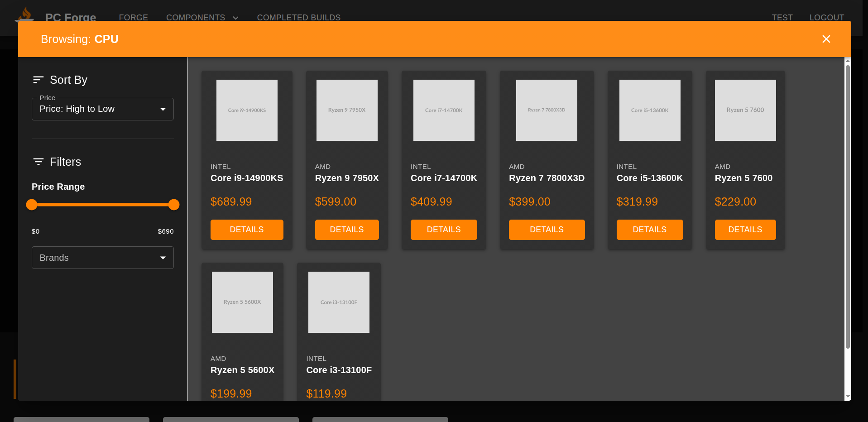868x422 pixels.
Task: Click the minimum price slider handle
Action: pos(32,205)
